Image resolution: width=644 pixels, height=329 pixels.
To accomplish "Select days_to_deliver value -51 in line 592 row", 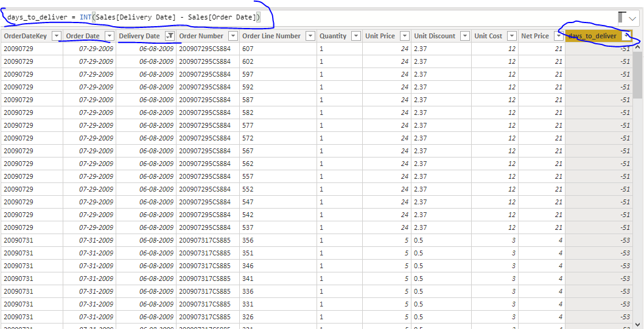I will (x=599, y=87).
